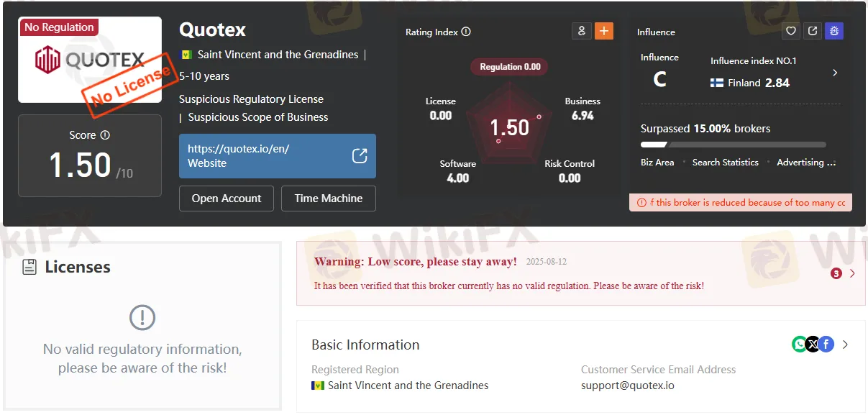868x415 pixels.
Task: Click the external link icon on Website button
Action: click(x=360, y=155)
